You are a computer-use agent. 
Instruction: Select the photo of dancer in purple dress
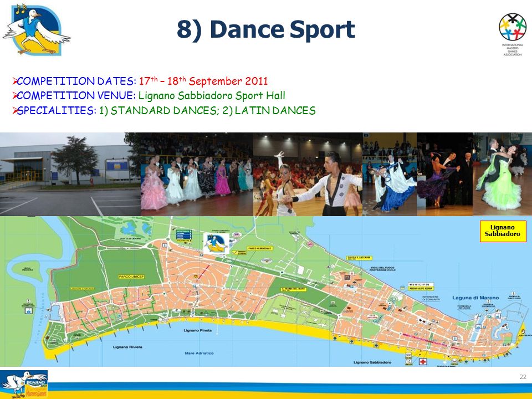(x=444, y=174)
